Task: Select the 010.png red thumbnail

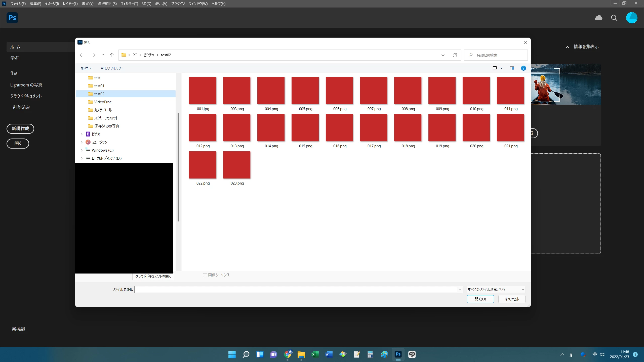Action: (476, 91)
